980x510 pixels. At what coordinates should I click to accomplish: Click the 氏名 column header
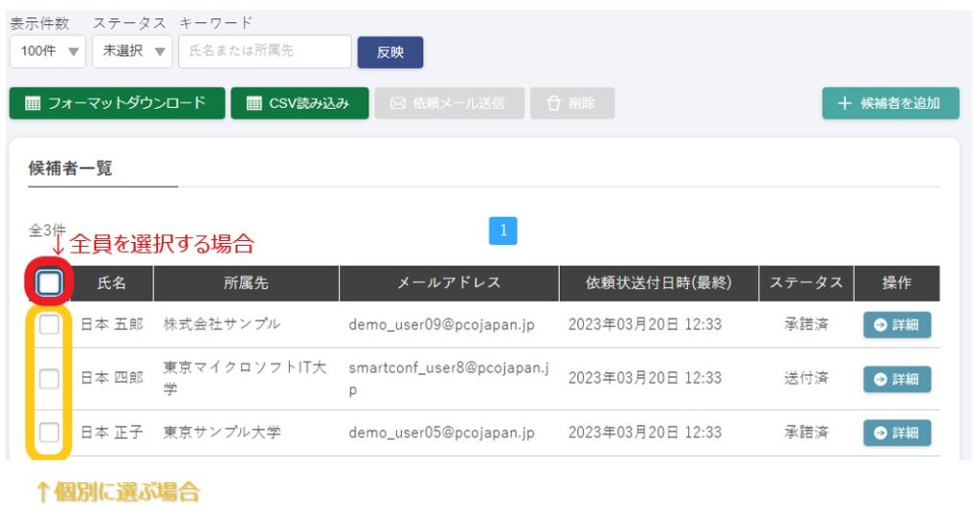(112, 283)
